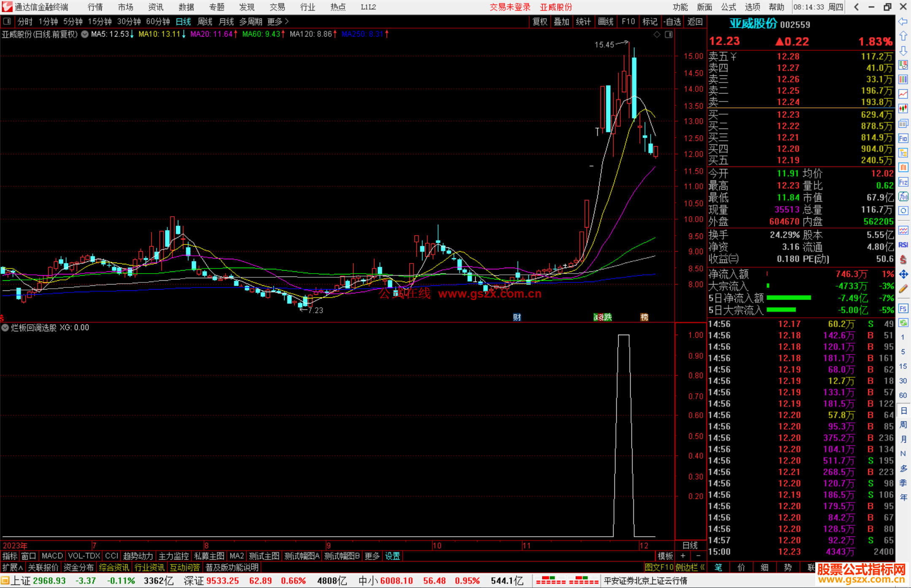
Task: Click the magenta MA20 color label
Action: pyautogui.click(x=211, y=34)
